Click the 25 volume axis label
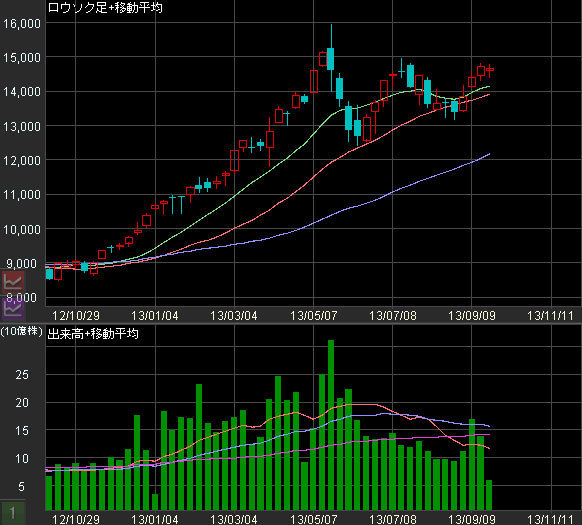 [22, 375]
